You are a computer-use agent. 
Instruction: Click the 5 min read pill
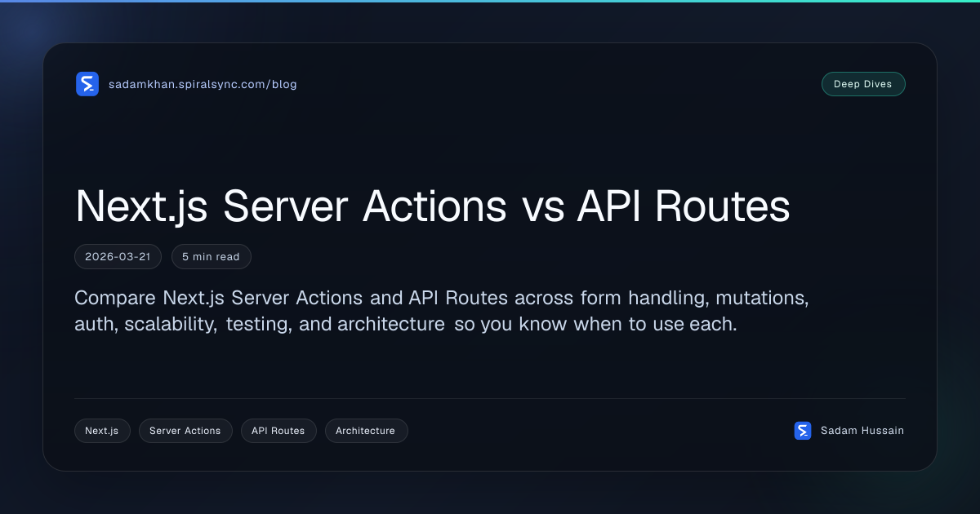211,256
